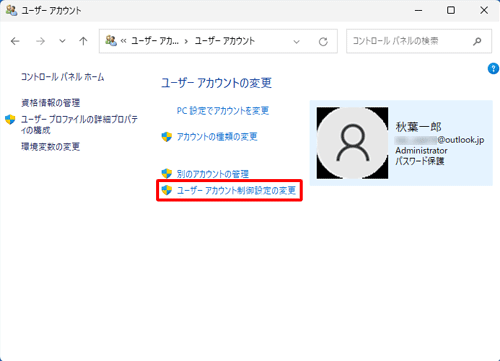Click the ユーザー アカウントの変更 heading

click(217, 83)
